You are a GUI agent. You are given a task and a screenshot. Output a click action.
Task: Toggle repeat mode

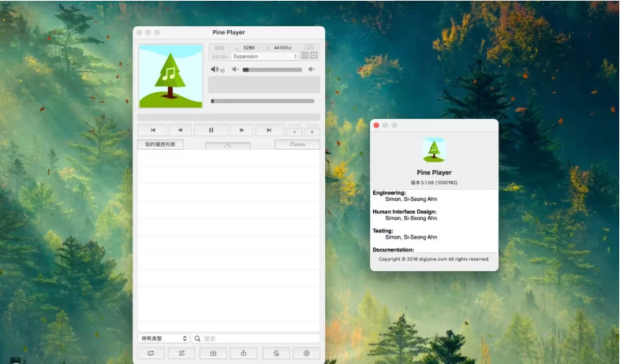(x=151, y=353)
